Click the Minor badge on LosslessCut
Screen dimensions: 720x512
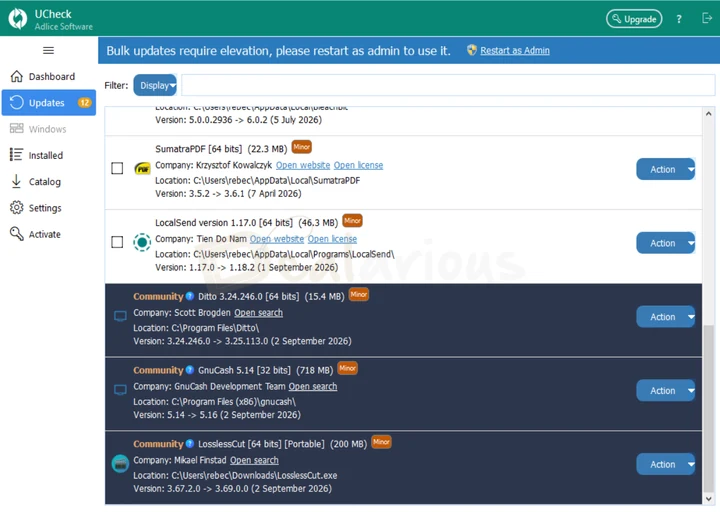(x=381, y=442)
